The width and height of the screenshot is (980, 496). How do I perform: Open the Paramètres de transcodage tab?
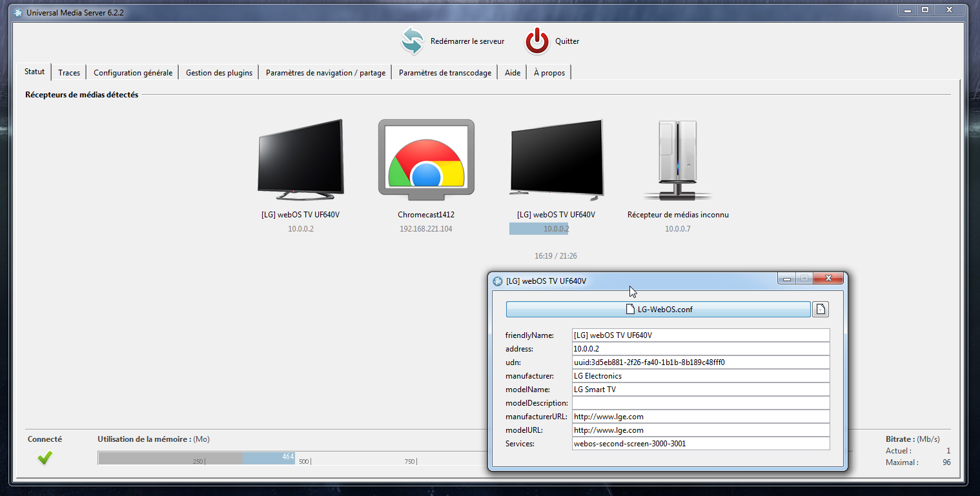445,73
